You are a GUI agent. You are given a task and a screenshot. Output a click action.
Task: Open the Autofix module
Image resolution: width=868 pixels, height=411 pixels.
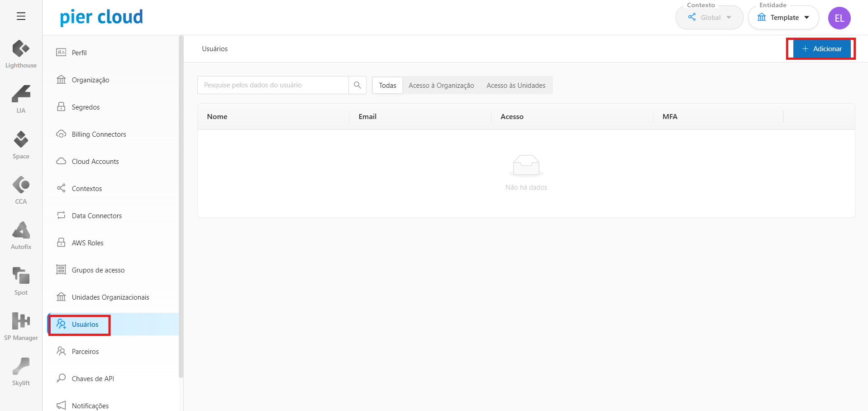coord(21,235)
